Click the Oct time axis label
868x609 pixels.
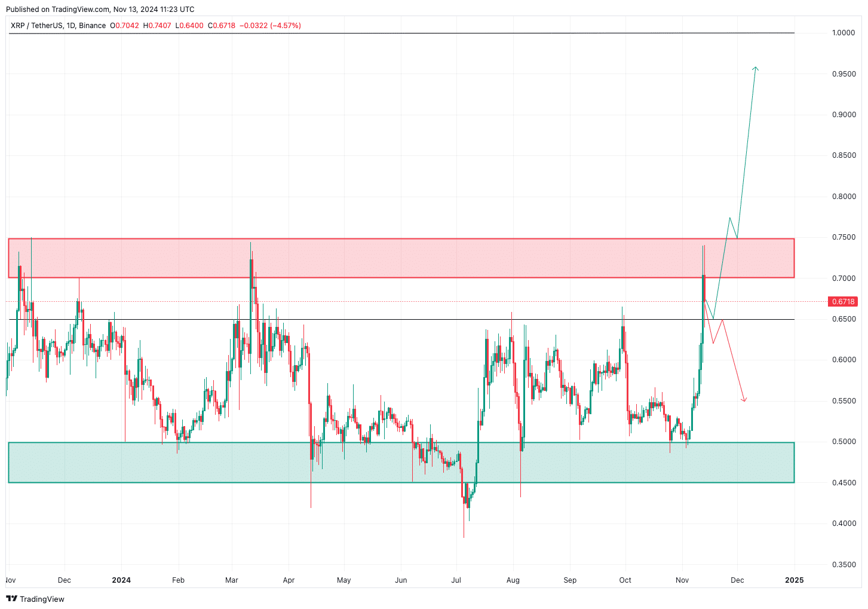click(625, 580)
